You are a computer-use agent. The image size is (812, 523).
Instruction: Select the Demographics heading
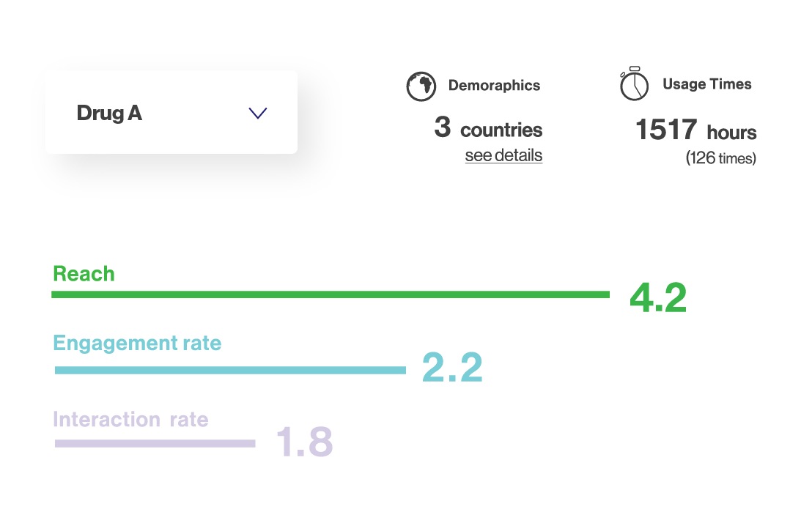pyautogui.click(x=494, y=86)
